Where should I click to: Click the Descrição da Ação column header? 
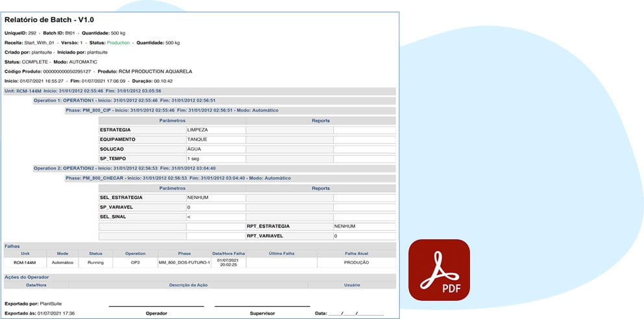click(x=188, y=284)
